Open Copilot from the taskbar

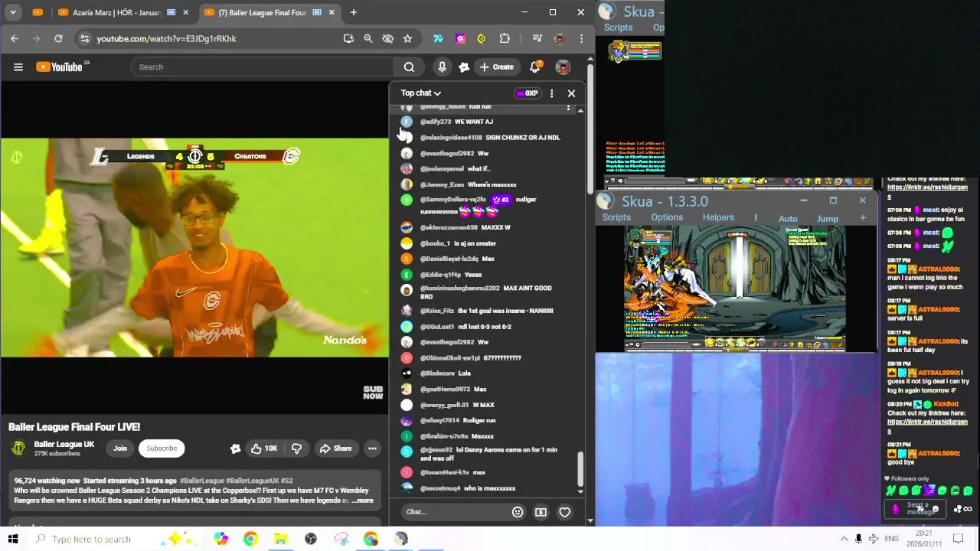pyautogui.click(x=220, y=539)
